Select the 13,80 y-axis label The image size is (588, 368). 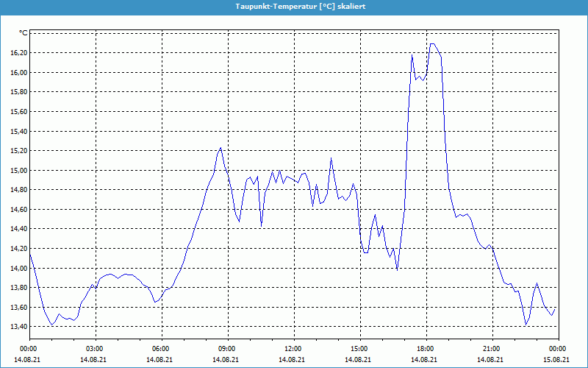(x=18, y=288)
